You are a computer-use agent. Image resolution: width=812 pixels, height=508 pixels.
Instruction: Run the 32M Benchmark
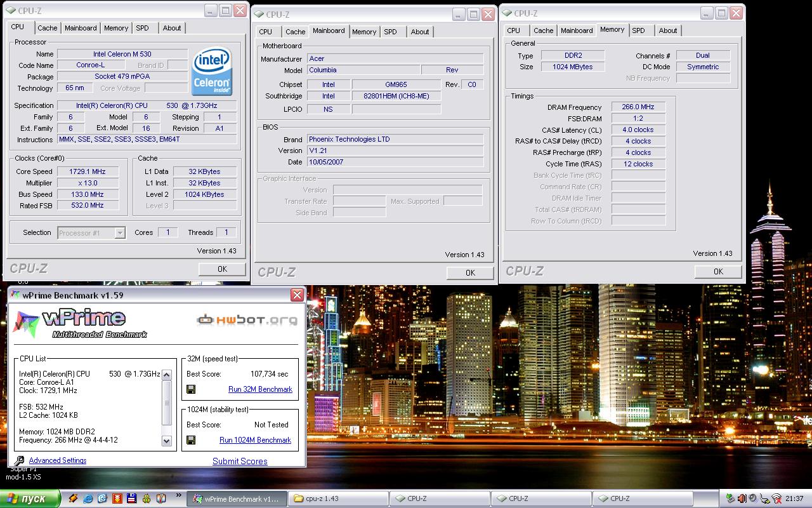click(x=260, y=389)
